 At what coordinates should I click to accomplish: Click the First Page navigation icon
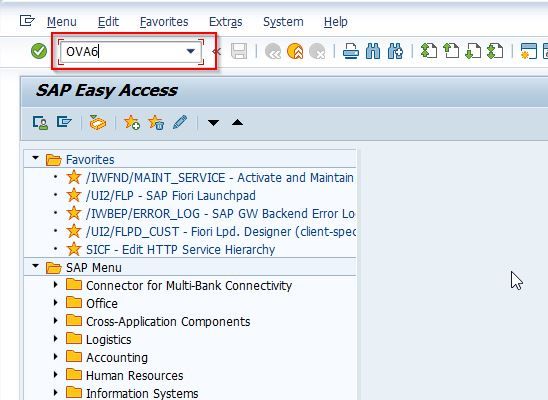(428, 51)
